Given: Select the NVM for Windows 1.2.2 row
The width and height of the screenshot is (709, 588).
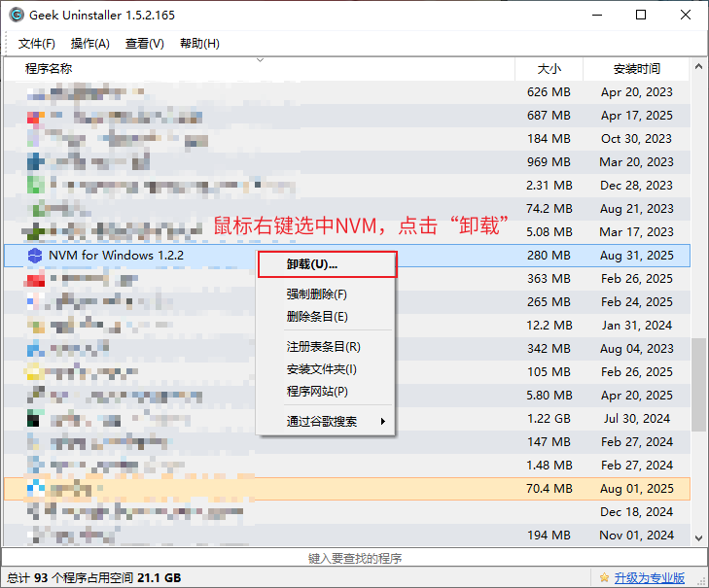Looking at the screenshot, I should click(x=347, y=256).
